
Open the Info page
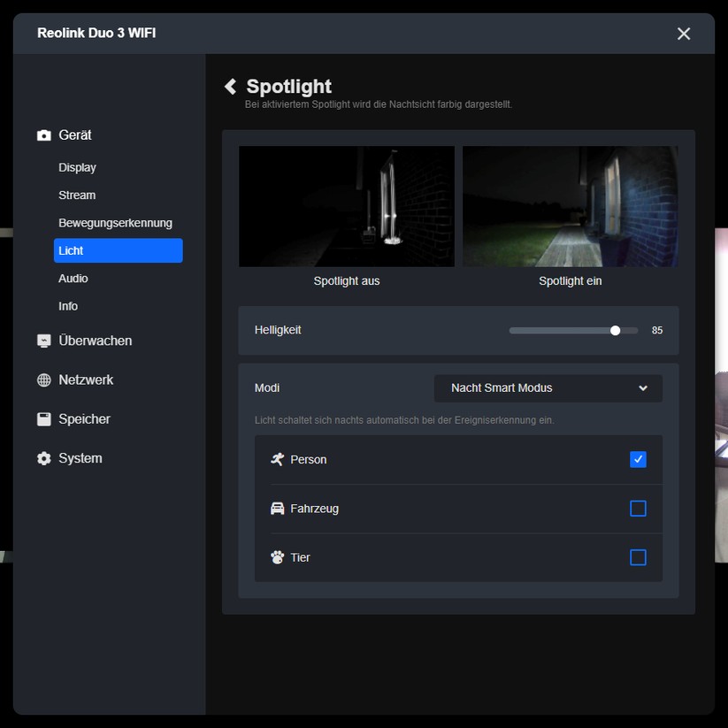67,305
